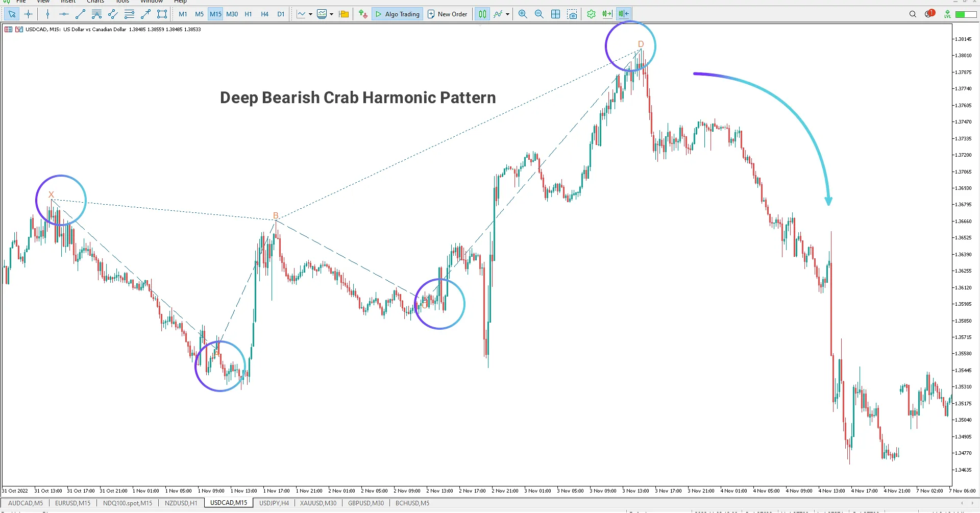Switch to the D1 timeframe
Image resolution: width=980 pixels, height=513 pixels.
click(x=280, y=14)
